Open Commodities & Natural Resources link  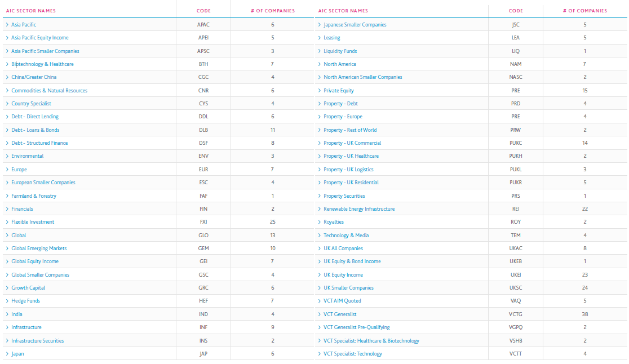49,91
